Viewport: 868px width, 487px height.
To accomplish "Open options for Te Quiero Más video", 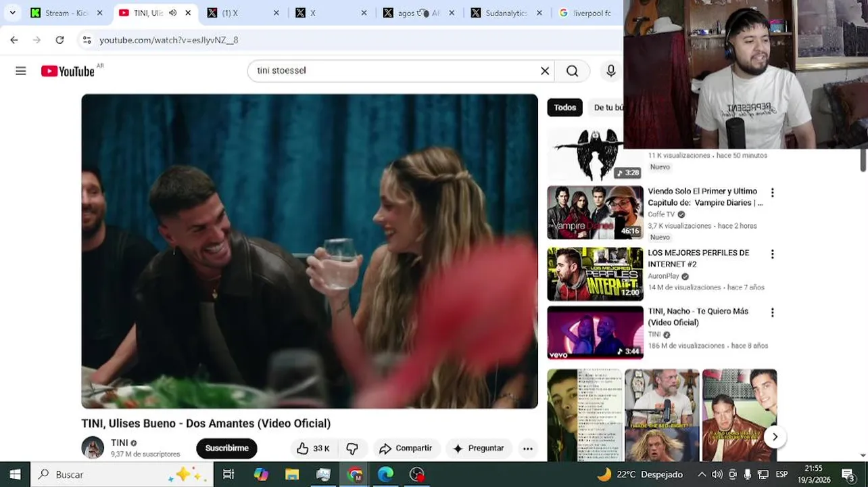I will (x=772, y=312).
